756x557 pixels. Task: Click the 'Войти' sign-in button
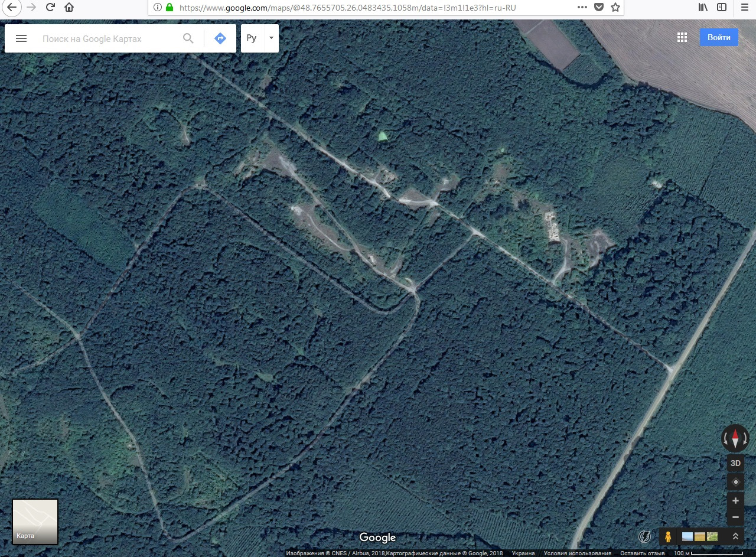pos(719,37)
